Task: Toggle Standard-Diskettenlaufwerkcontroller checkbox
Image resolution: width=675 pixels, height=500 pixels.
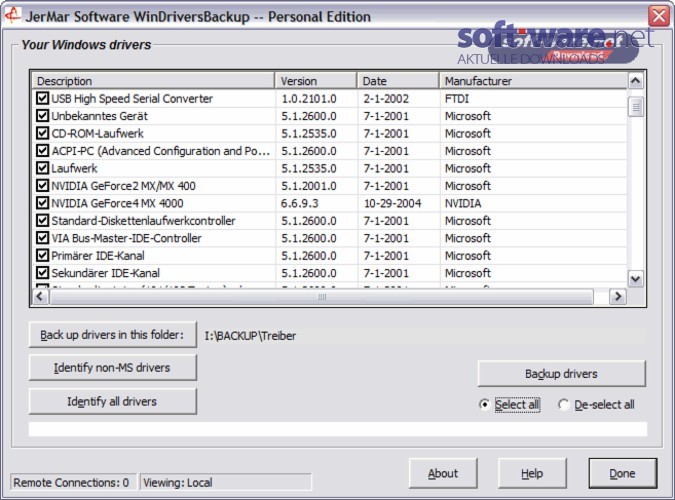Action: pyautogui.click(x=42, y=220)
